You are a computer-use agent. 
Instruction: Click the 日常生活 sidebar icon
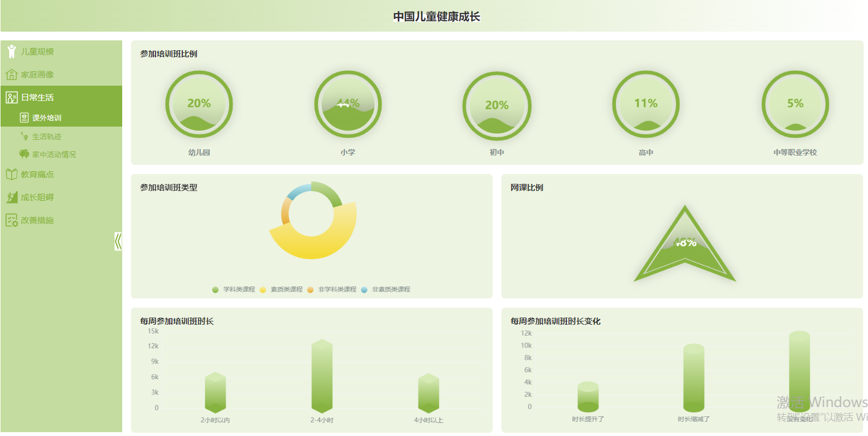tap(11, 97)
